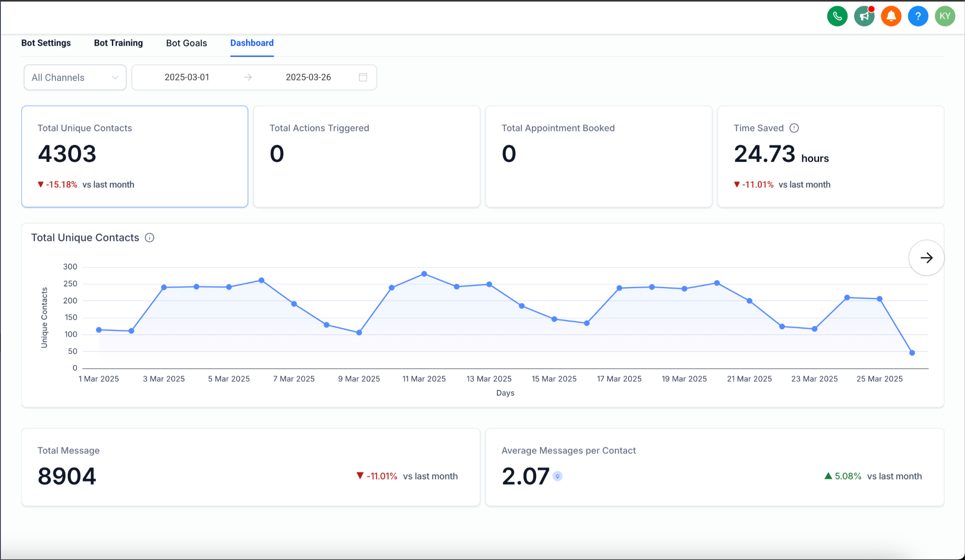Open the Bot Goals tab
The height and width of the screenshot is (560, 965).
tap(186, 43)
